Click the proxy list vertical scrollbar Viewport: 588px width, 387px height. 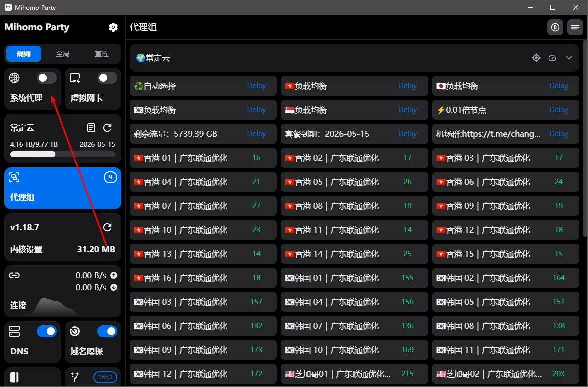(x=585, y=139)
